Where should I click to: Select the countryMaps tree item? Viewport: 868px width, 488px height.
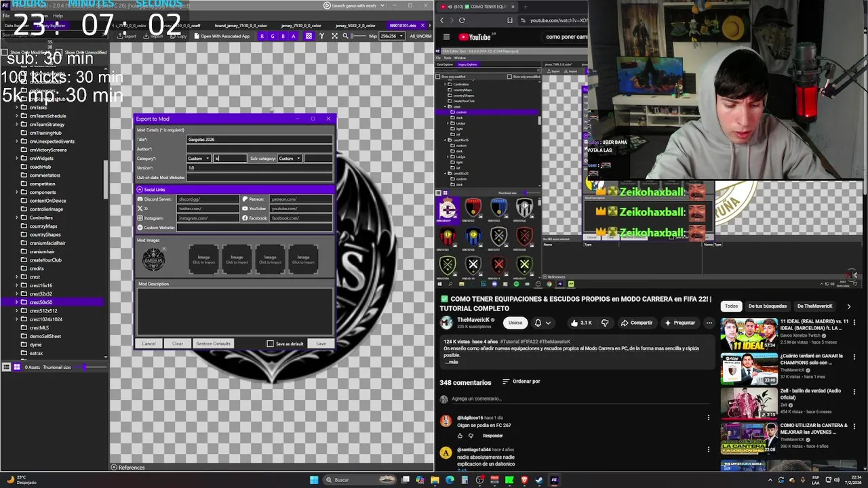tap(43, 226)
